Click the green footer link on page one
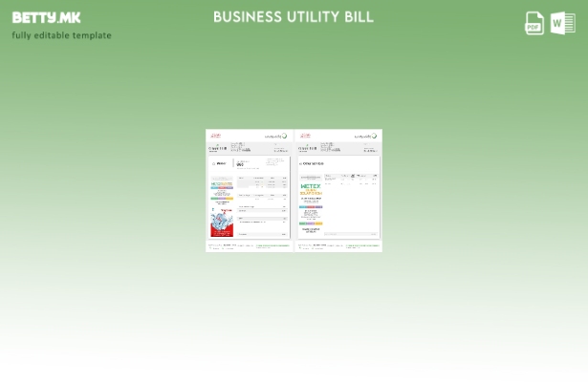 [272, 245]
